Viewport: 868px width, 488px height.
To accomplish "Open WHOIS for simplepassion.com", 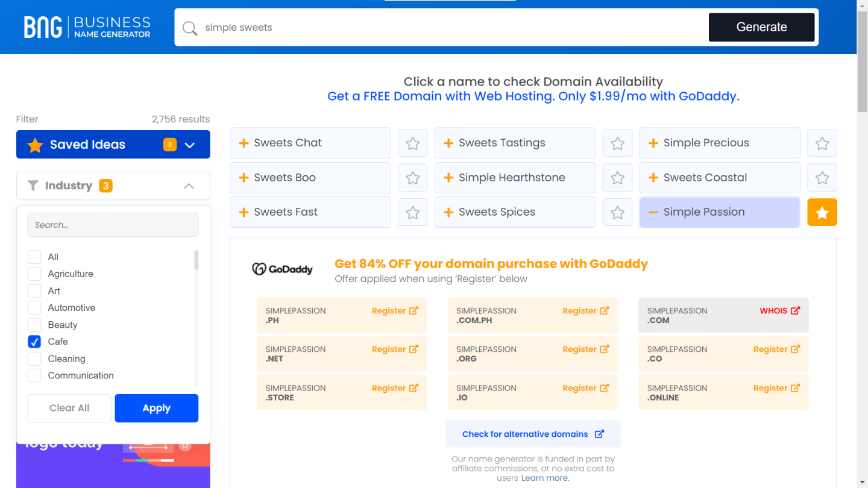I will tap(779, 311).
